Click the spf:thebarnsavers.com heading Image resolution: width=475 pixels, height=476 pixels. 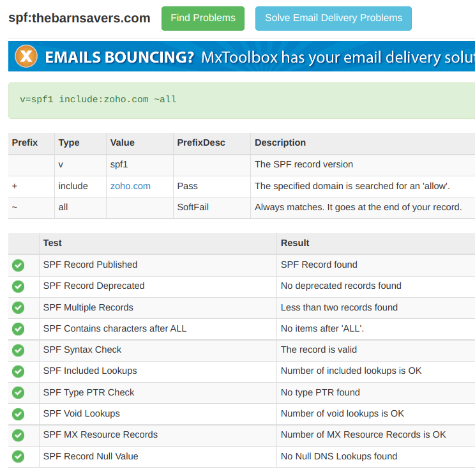[79, 19]
